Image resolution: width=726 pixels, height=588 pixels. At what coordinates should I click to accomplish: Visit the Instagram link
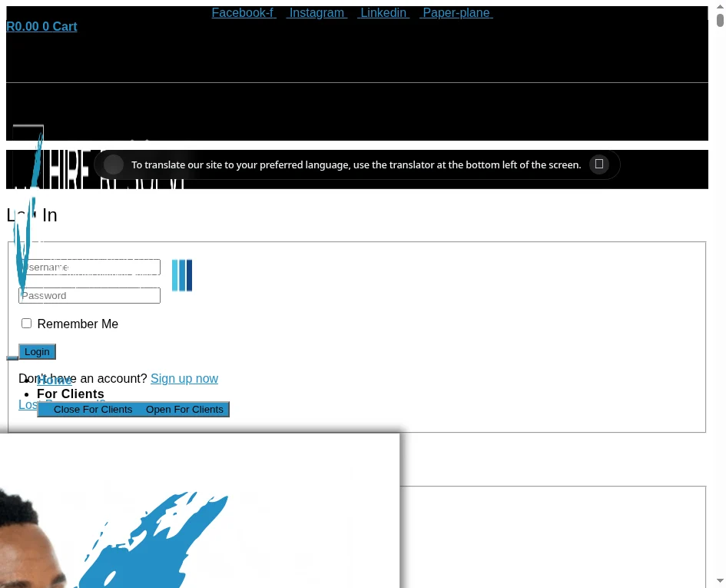click(317, 12)
